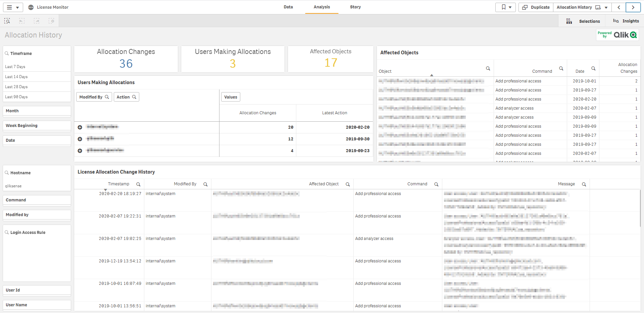Open the app navigation hamburger menu

point(10,7)
